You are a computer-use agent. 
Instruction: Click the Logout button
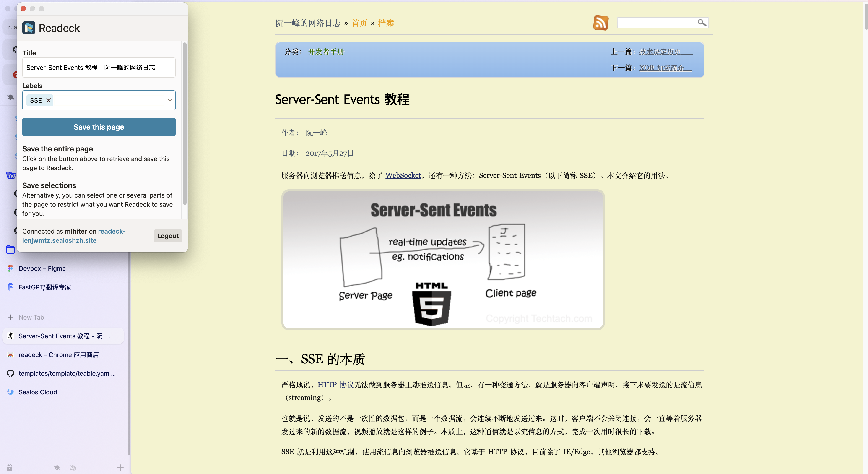168,236
